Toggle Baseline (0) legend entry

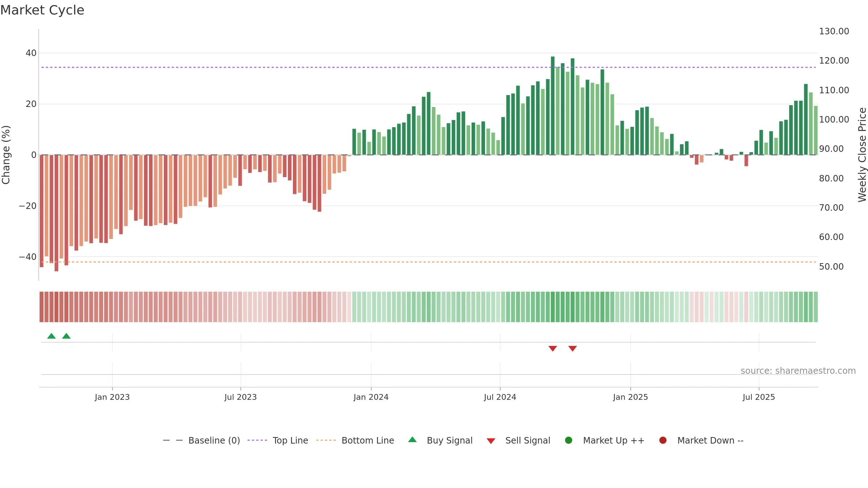pos(201,440)
